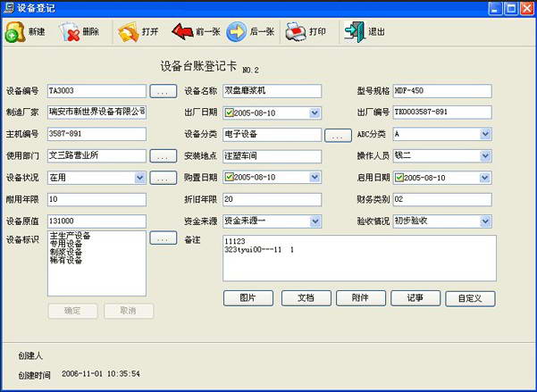Go to next record with 后一张
Image resolution: width=537 pixels, height=392 pixels.
coord(237,32)
